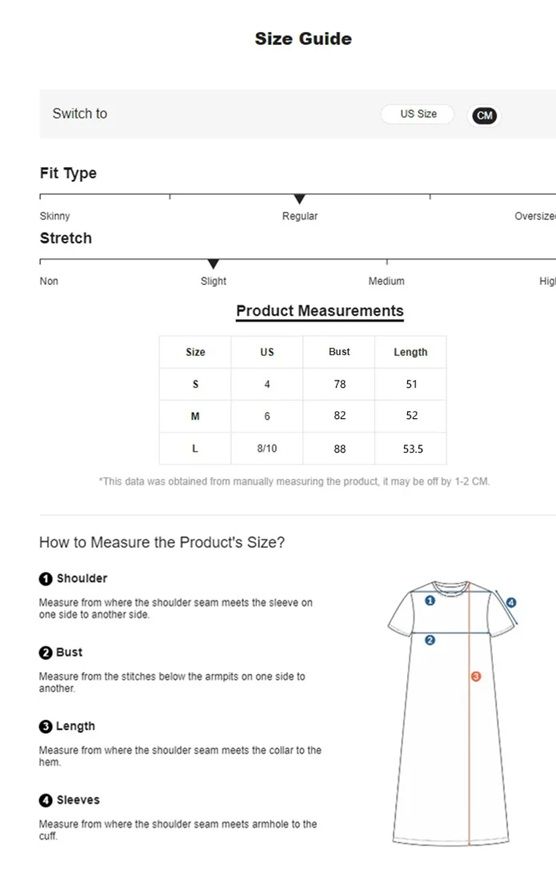This screenshot has width=556, height=872.
Task: Click the Bust column header
Action: click(339, 352)
